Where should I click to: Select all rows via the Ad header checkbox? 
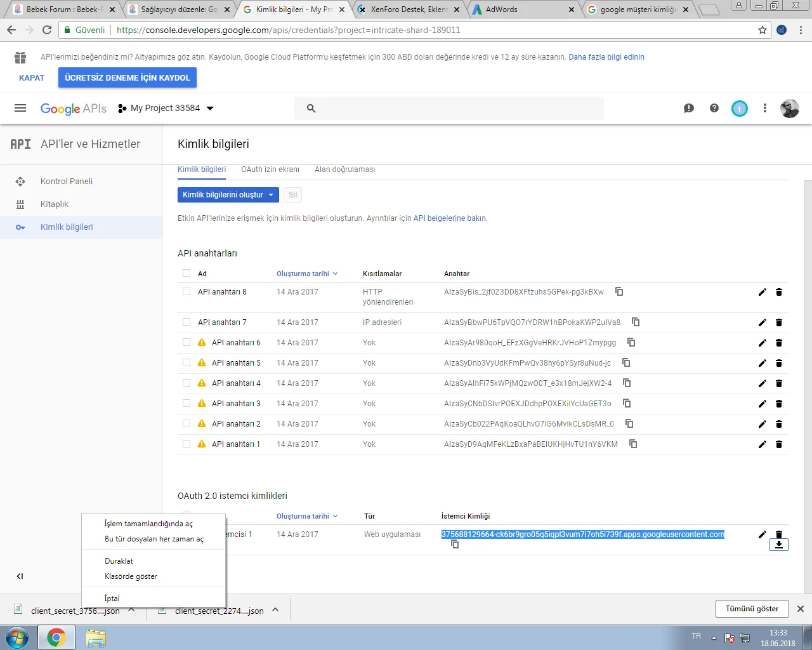[186, 273]
